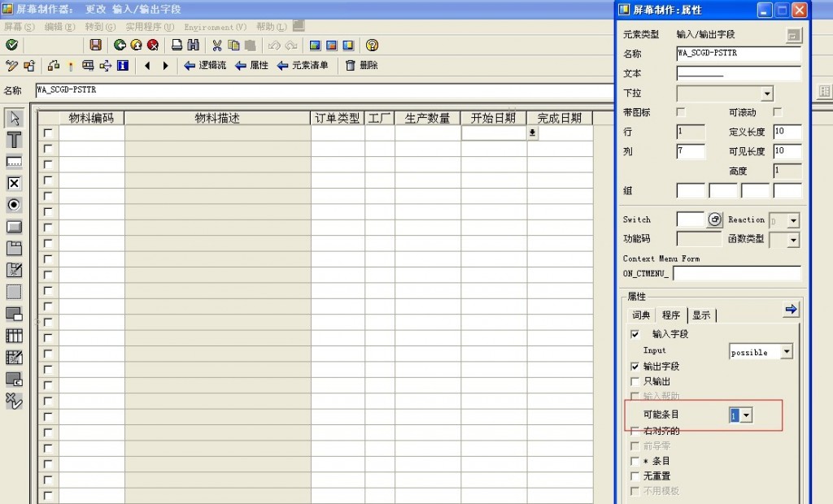Enable the 右对齐的 checkbox
This screenshot has height=504, width=833.
tap(635, 431)
